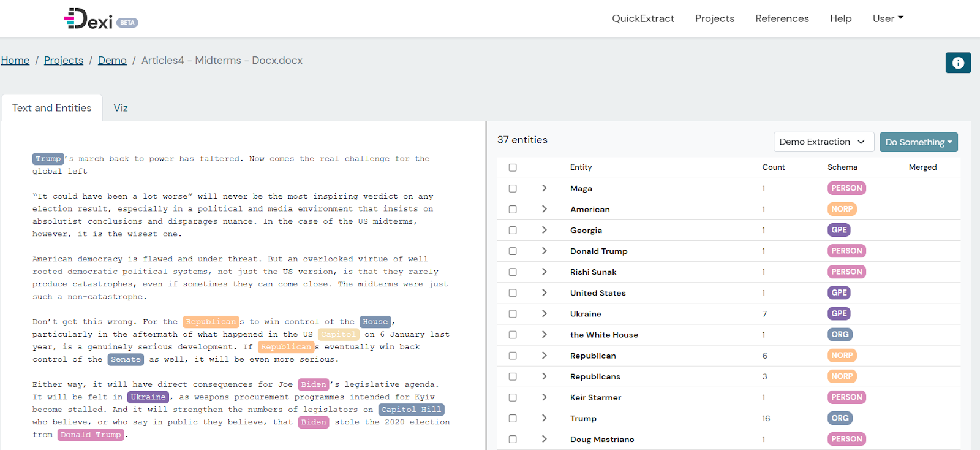Screen dimensions: 980x450
Task: Click the GPE tag for Georgia
Action: [839, 230]
